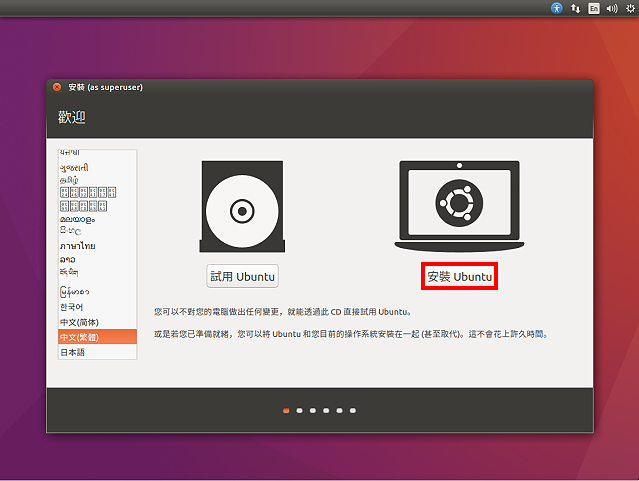The height and width of the screenshot is (481, 639).
Task: Open the system gear menu in top panel
Action: coord(630,8)
